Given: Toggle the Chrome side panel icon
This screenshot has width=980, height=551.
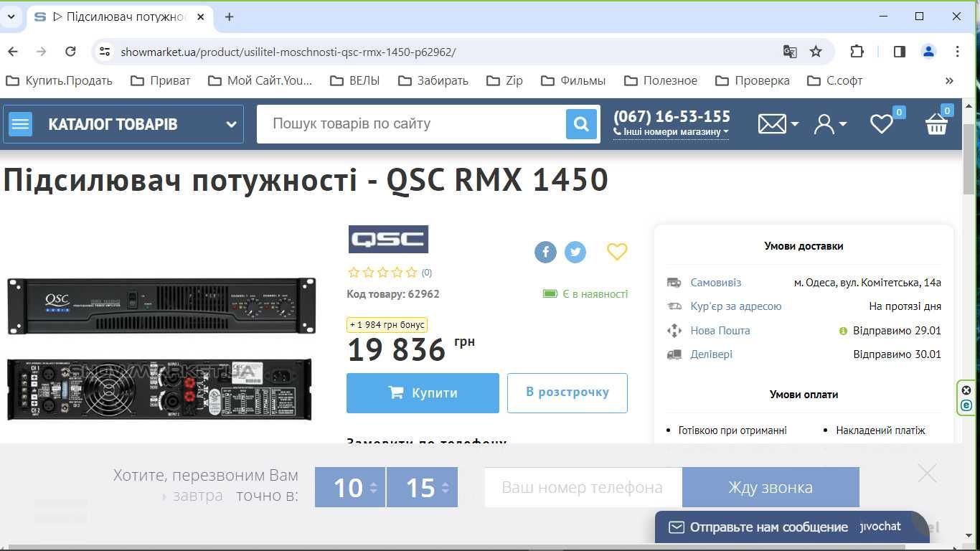Looking at the screenshot, I should click(900, 52).
